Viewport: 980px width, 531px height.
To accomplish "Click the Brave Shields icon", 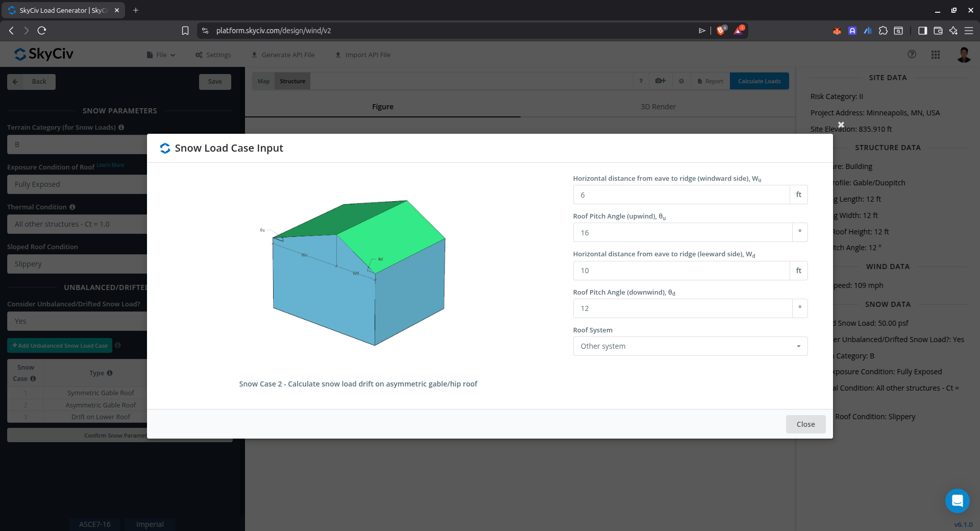I will 721,31.
